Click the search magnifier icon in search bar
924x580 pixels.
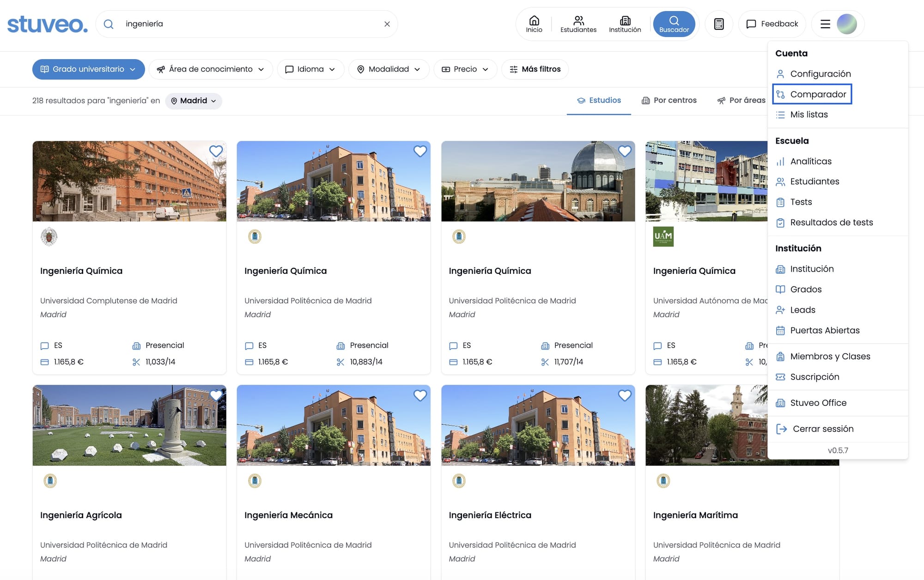(109, 24)
